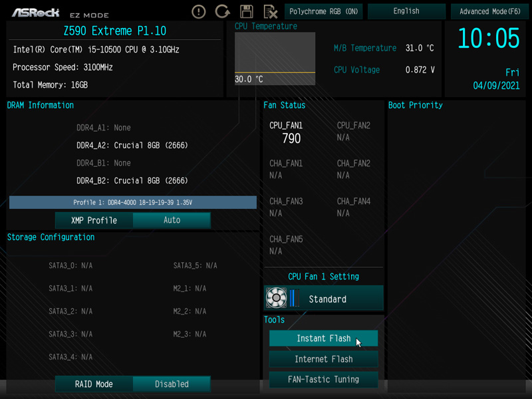
Task: Click the CHA_FAN3 N/A entry
Action: (x=286, y=207)
